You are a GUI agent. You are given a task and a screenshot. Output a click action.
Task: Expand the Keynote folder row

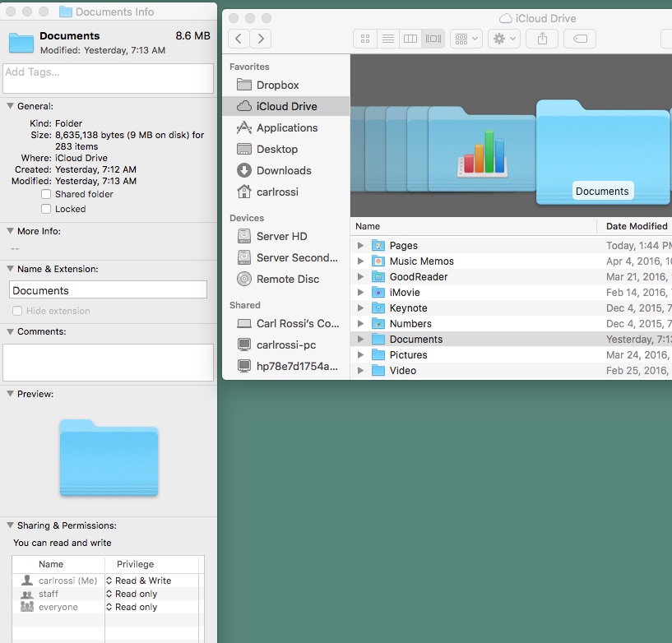tap(360, 308)
